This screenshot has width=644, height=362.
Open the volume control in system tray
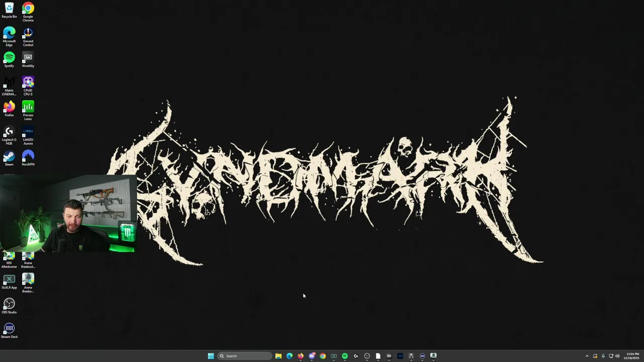[x=617, y=356]
